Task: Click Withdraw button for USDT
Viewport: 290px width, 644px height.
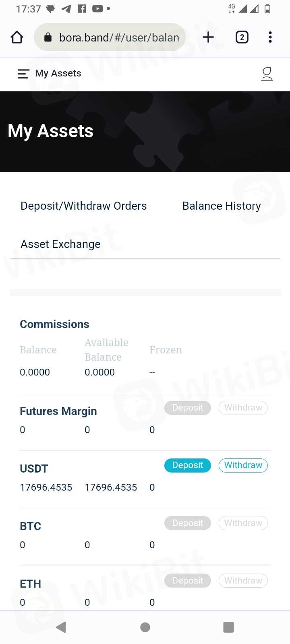Action: pyautogui.click(x=243, y=465)
